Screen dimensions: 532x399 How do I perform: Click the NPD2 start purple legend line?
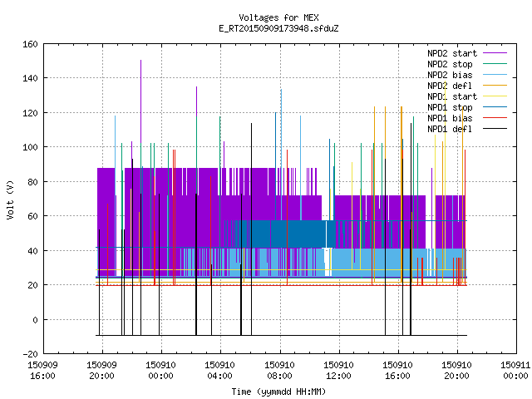[x=495, y=53]
